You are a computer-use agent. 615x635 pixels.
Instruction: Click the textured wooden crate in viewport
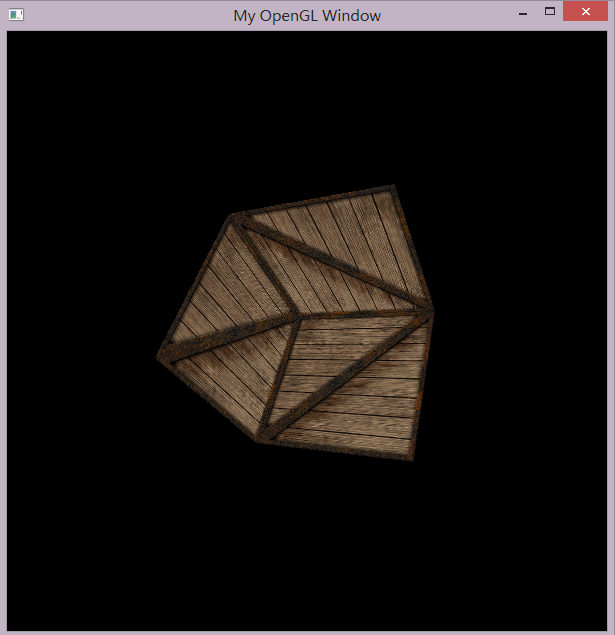[296, 322]
